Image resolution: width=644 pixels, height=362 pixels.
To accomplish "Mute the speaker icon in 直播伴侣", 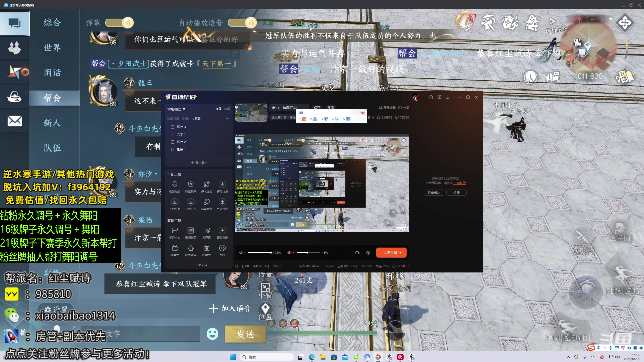I will click(289, 253).
